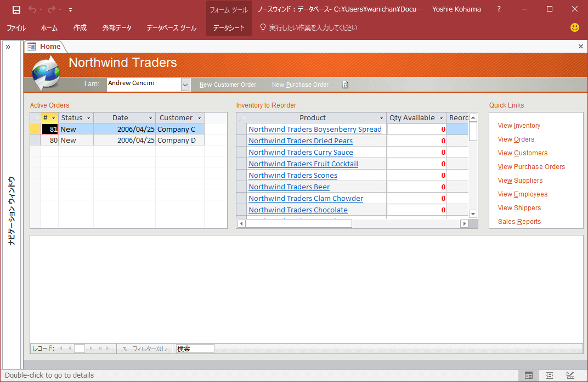
Task: Click View Employees quick link
Action: click(522, 194)
